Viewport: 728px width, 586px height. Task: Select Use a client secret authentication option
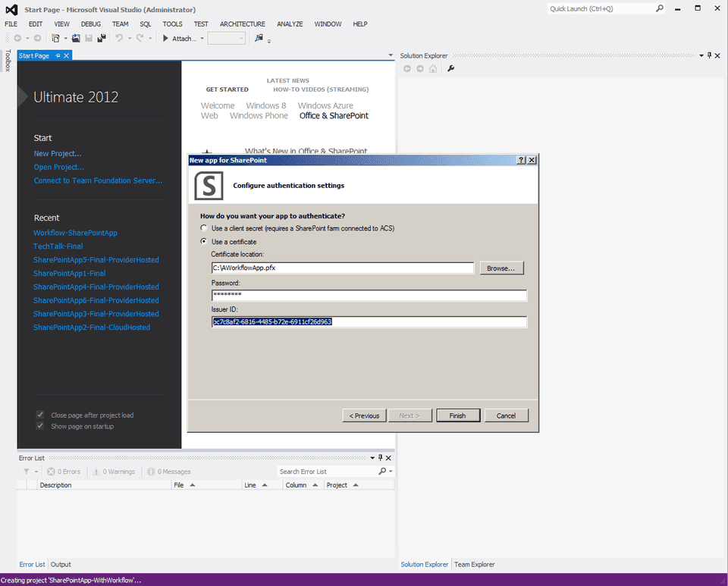pos(203,227)
